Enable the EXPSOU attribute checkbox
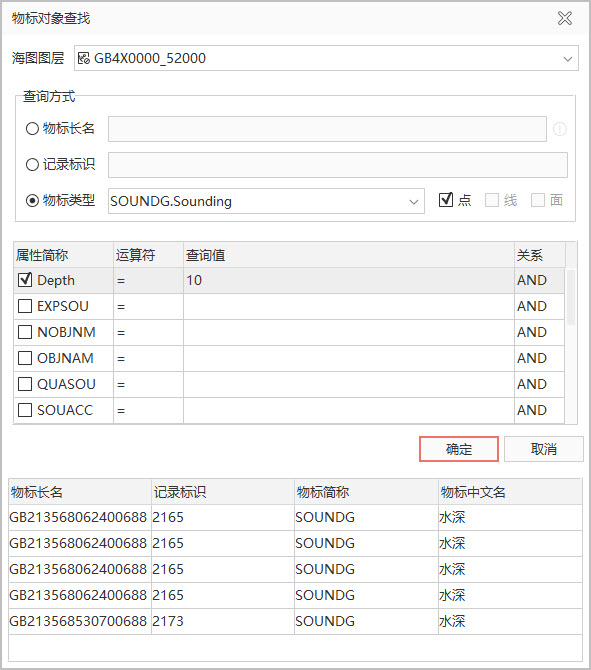591x670 pixels. click(x=25, y=306)
